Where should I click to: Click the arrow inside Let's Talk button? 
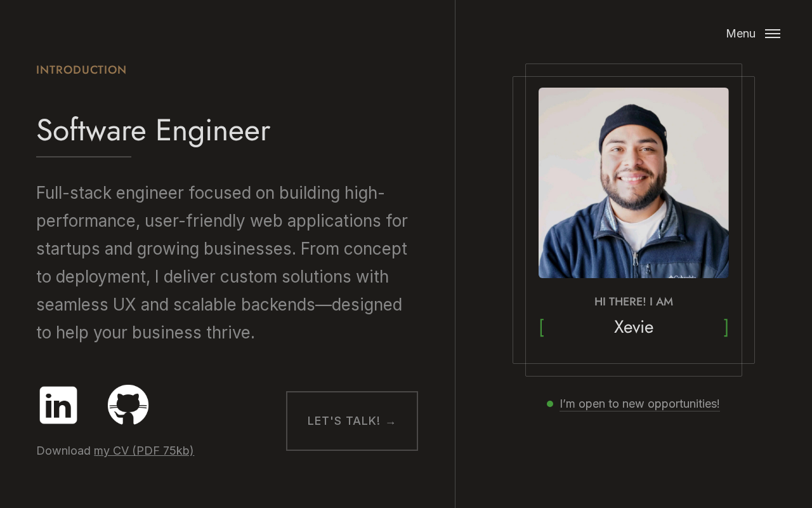coord(391,422)
